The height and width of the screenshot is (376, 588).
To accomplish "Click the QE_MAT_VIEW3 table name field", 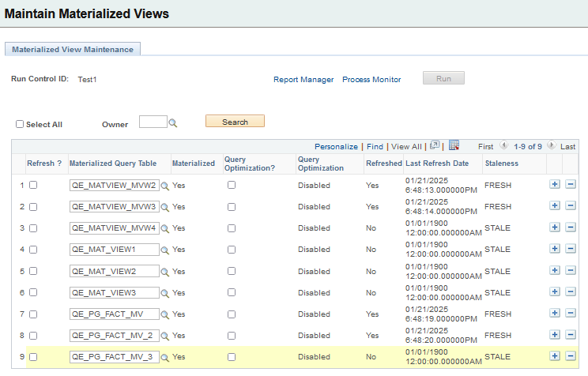I will [115, 293].
